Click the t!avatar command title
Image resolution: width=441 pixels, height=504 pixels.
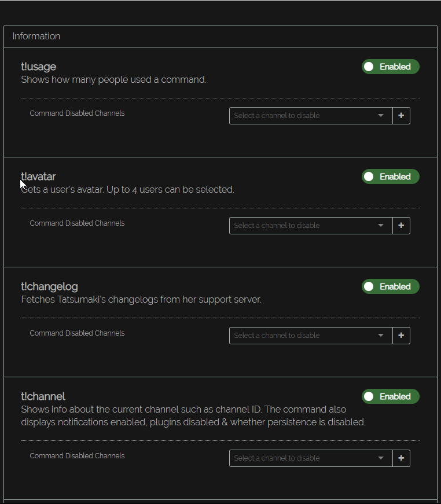39,177
